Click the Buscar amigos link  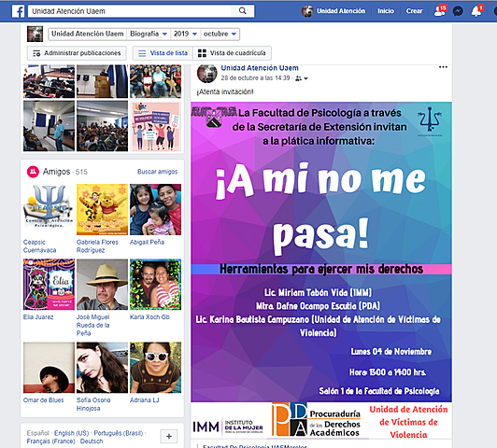(x=157, y=172)
